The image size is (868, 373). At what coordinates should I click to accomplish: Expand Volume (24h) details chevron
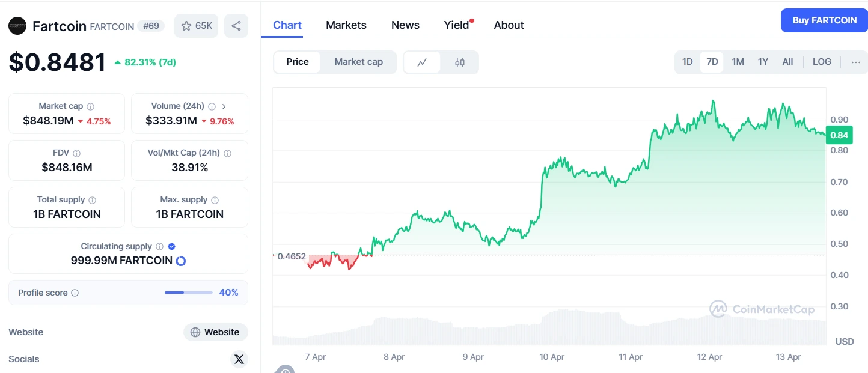[224, 106]
